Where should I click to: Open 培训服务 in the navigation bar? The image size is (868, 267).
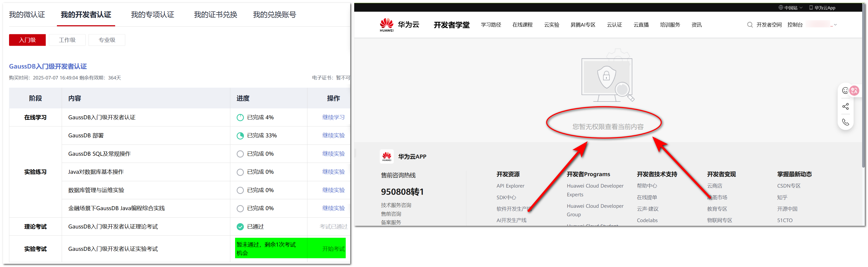click(x=670, y=25)
